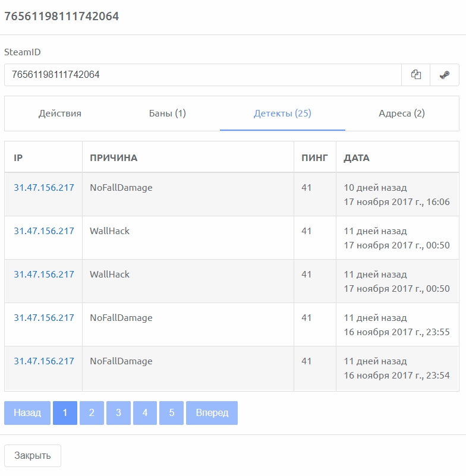
Task: Close the dialog with Закрыть button
Action: click(x=33, y=456)
